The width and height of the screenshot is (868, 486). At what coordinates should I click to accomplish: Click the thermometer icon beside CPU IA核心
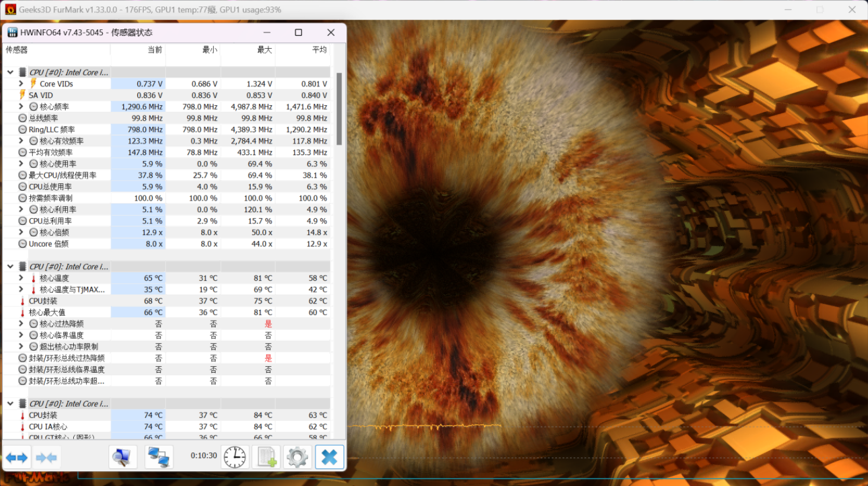click(23, 427)
